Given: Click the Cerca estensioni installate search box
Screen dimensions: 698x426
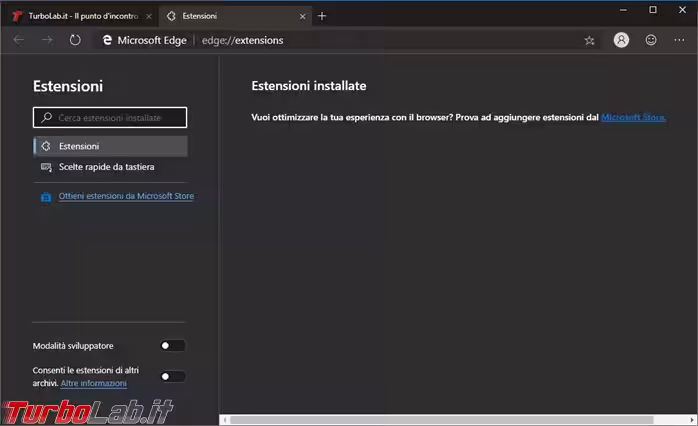Looking at the screenshot, I should click(110, 118).
